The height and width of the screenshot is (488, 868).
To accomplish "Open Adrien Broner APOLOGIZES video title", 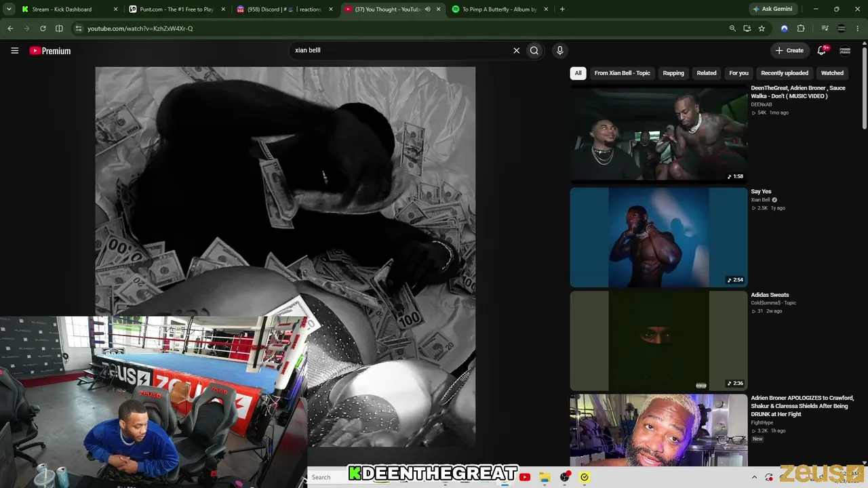I will (802, 406).
